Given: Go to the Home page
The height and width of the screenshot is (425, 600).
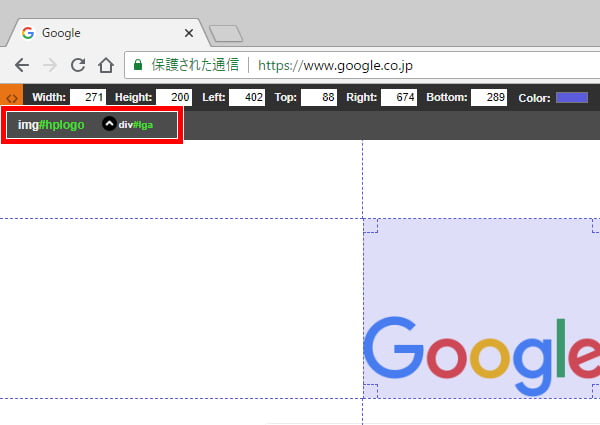Looking at the screenshot, I should [106, 66].
